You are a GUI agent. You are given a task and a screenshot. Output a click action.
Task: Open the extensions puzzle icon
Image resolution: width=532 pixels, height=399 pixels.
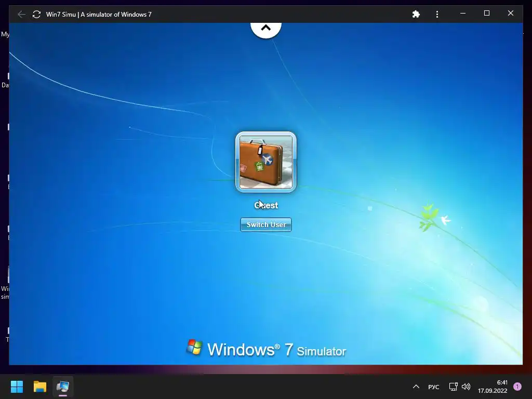pos(416,14)
